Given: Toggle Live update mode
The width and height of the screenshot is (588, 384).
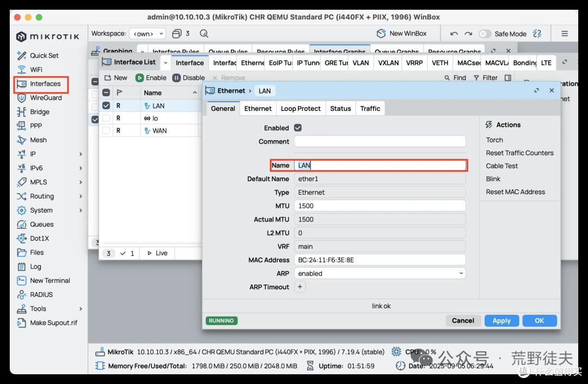Looking at the screenshot, I should (157, 253).
